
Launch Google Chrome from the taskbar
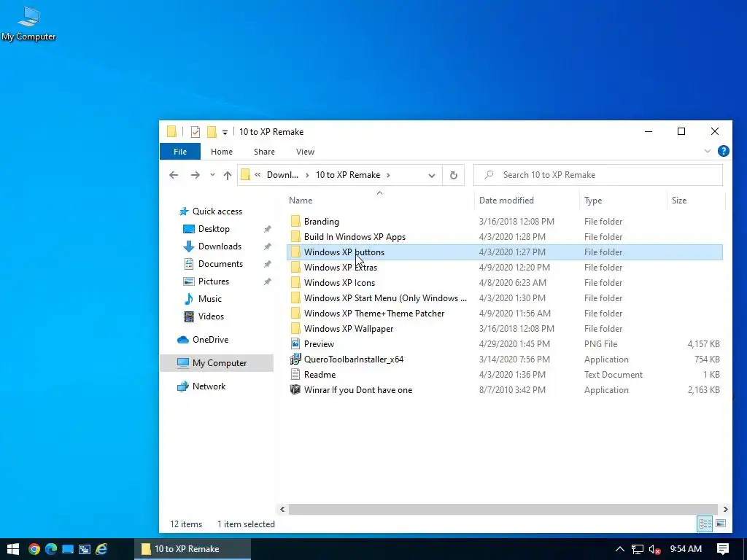34,549
